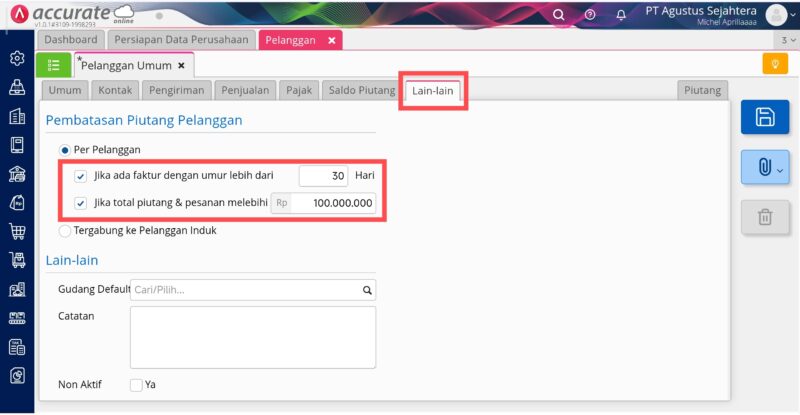Click the notification bell icon
Image resolution: width=800 pixels, height=415 pixels.
point(621,15)
